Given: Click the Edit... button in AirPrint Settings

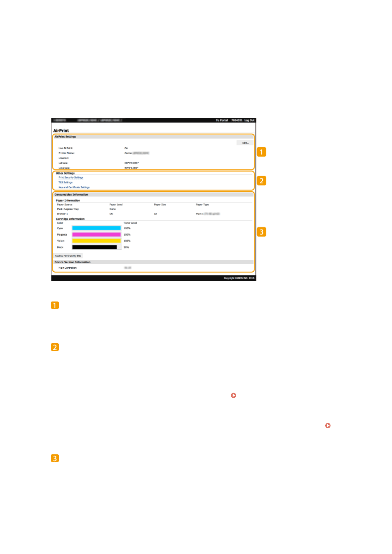Looking at the screenshot, I should pyautogui.click(x=245, y=143).
